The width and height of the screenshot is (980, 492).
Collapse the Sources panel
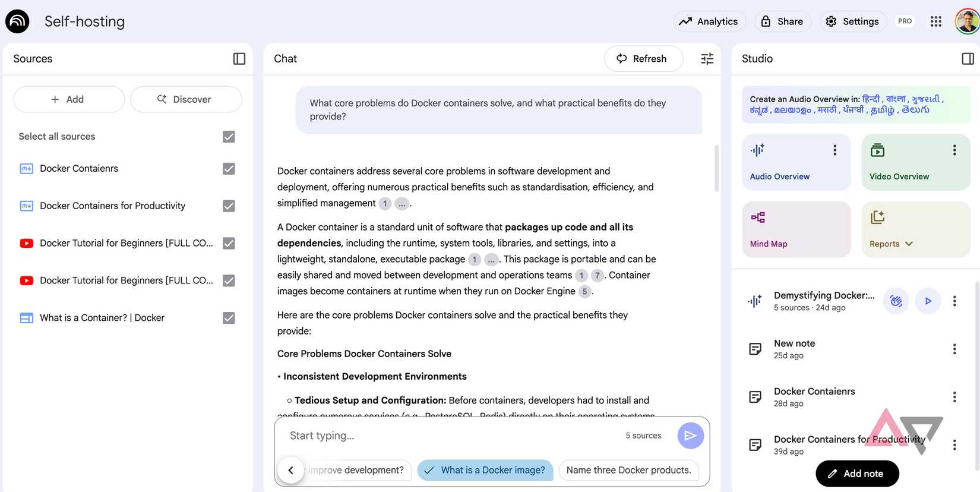[239, 58]
